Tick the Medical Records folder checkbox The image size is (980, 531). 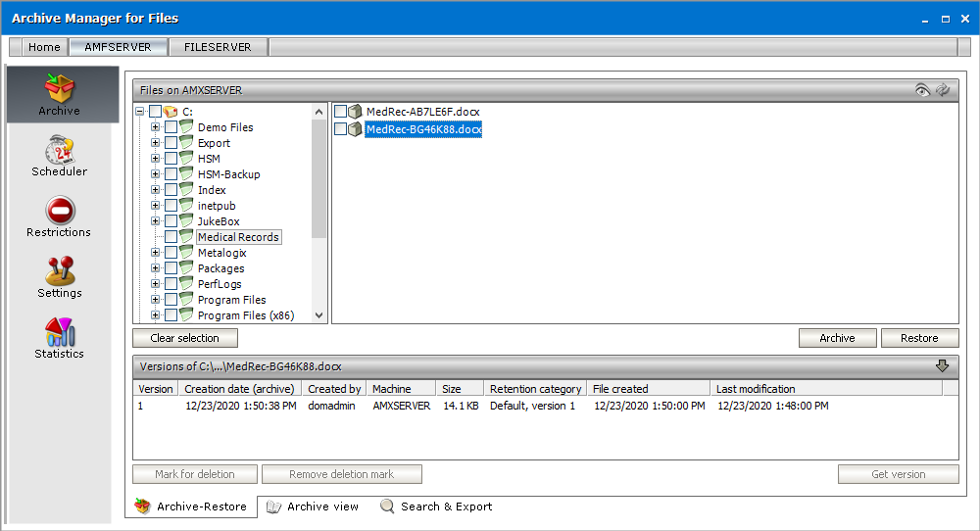click(x=171, y=237)
